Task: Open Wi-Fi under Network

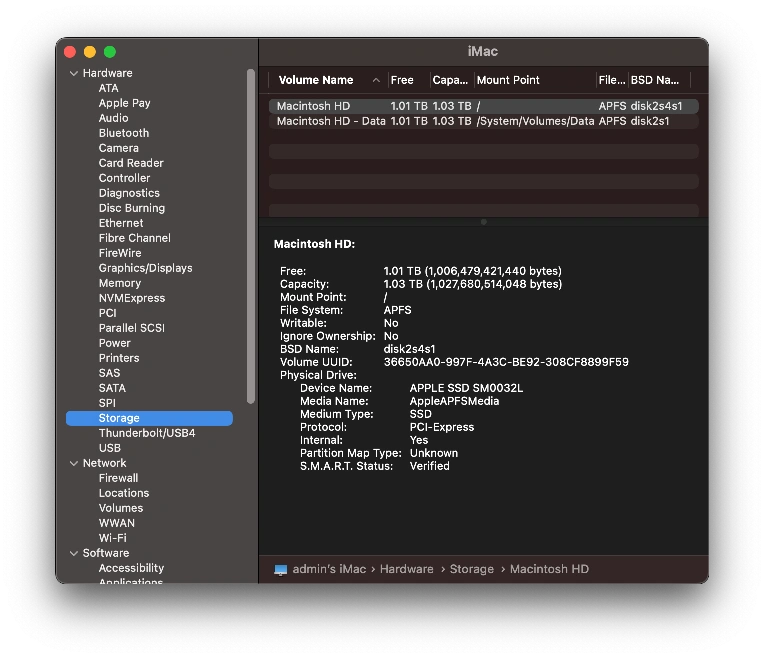Action: click(x=112, y=538)
